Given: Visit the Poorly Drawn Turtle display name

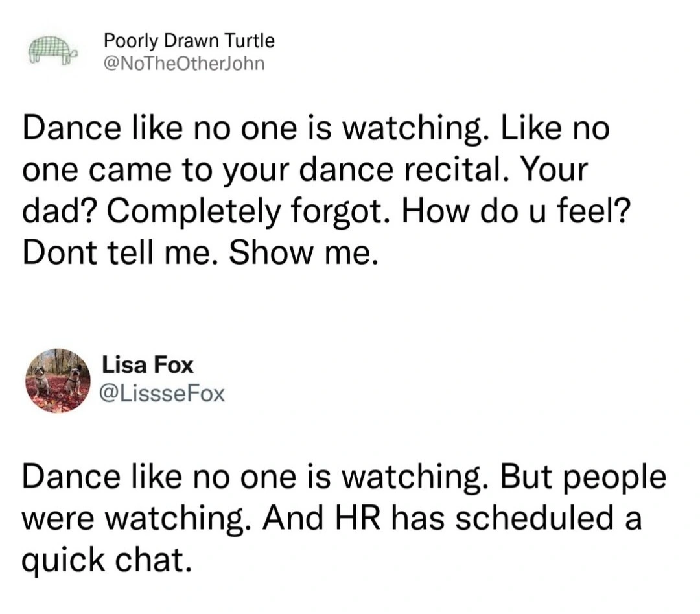Looking at the screenshot, I should tap(189, 41).
